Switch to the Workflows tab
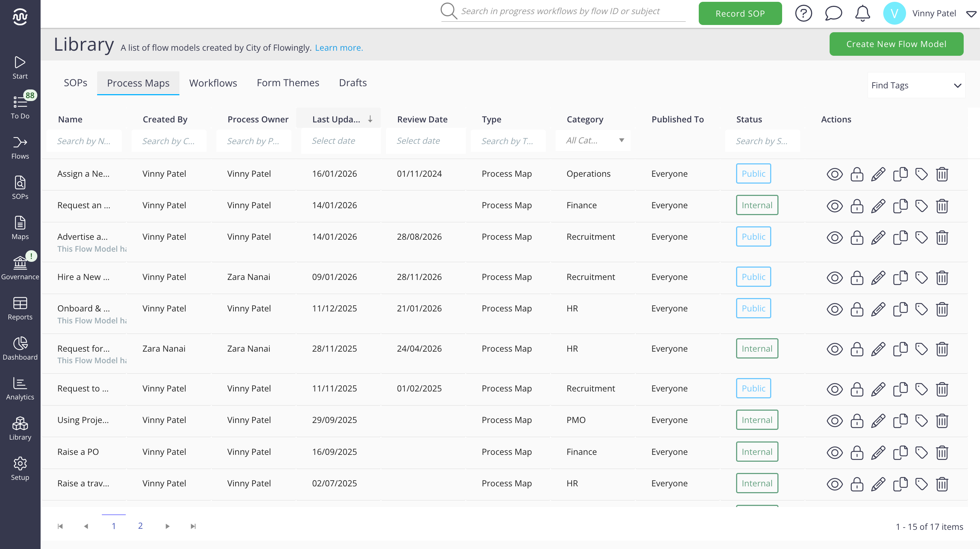This screenshot has height=549, width=980. 213,83
